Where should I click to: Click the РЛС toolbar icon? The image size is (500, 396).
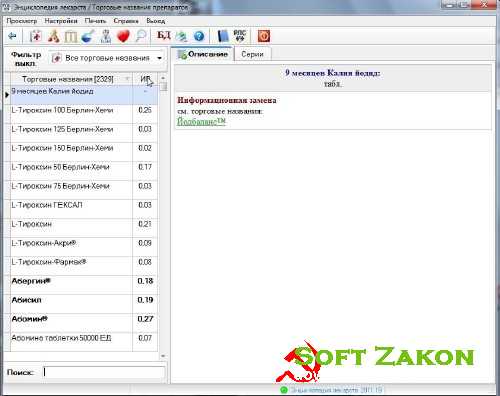tap(240, 36)
